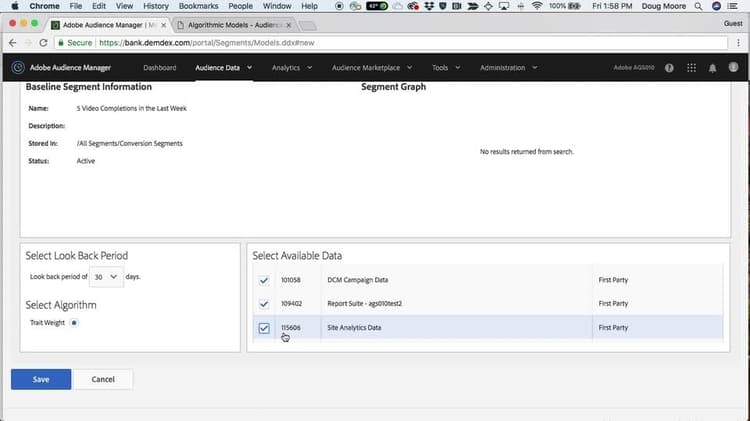The image size is (750, 421).
Task: Open the user profile avatar icon
Action: [733, 67]
